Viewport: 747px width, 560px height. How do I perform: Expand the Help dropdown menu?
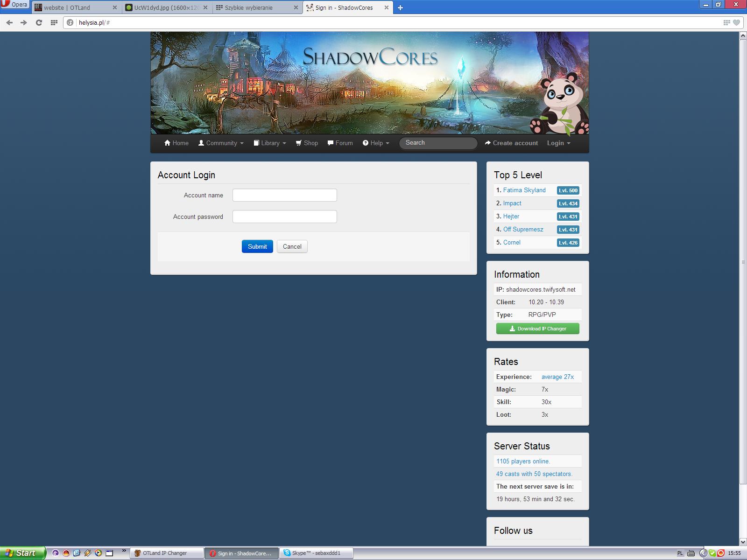[376, 143]
